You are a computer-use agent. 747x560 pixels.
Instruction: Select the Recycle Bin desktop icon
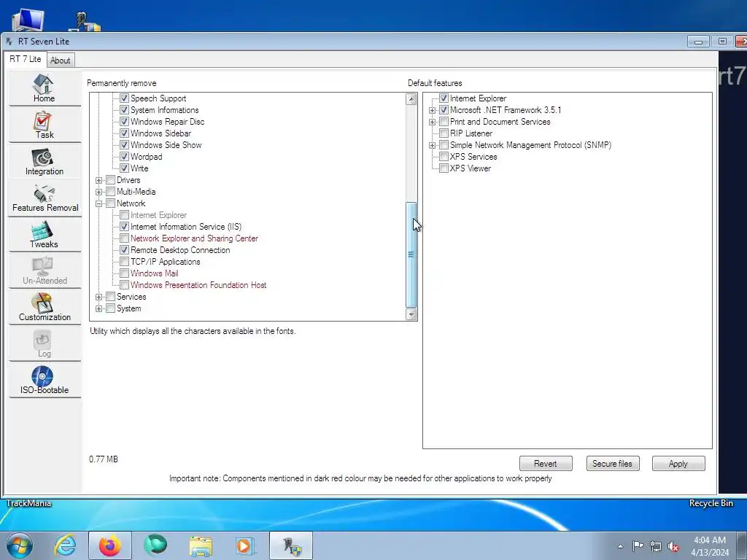(x=711, y=503)
